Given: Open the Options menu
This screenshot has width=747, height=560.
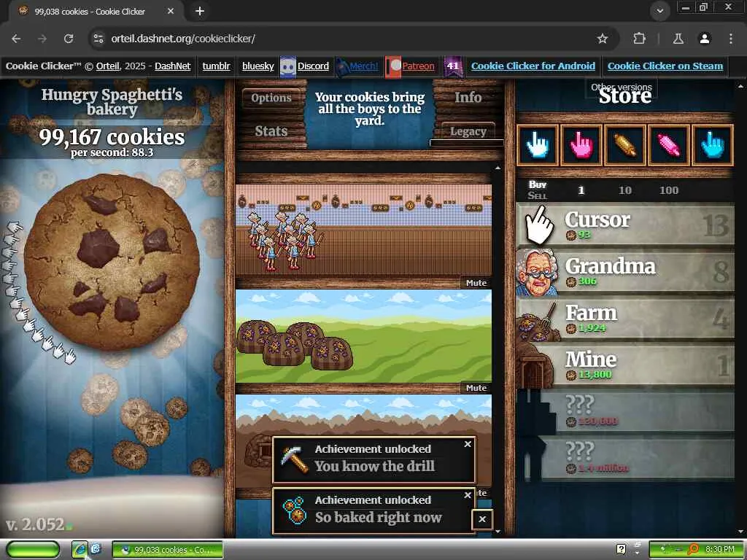Looking at the screenshot, I should point(271,98).
